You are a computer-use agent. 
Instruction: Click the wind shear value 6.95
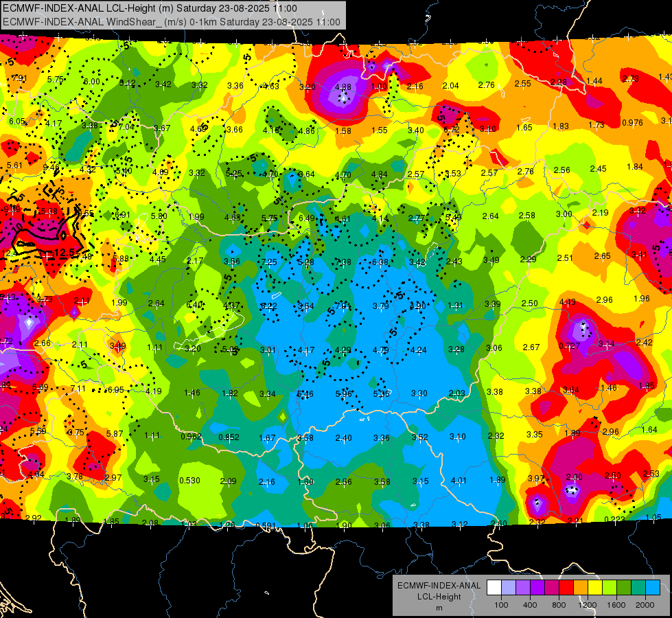point(116,390)
